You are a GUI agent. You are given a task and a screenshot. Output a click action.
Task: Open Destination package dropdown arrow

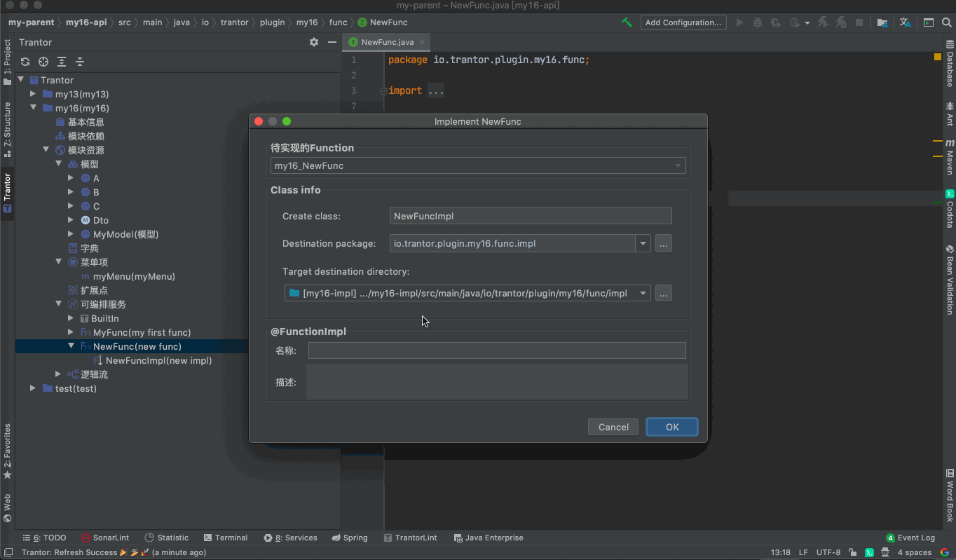pyautogui.click(x=643, y=244)
